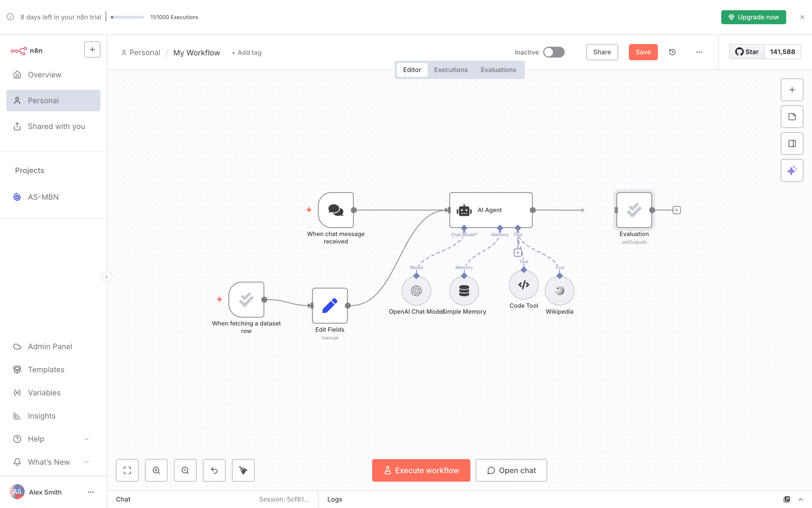Click Add tag next to workflow name

point(247,52)
